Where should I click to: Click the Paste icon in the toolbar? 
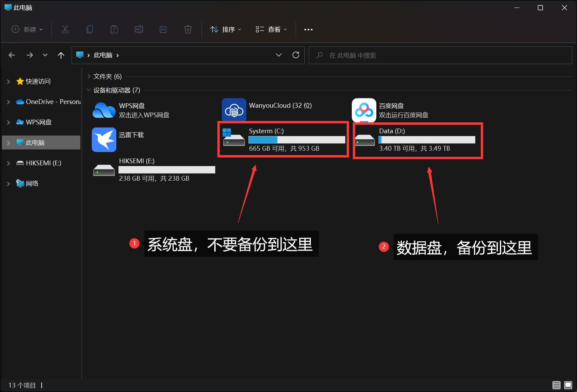click(x=114, y=29)
